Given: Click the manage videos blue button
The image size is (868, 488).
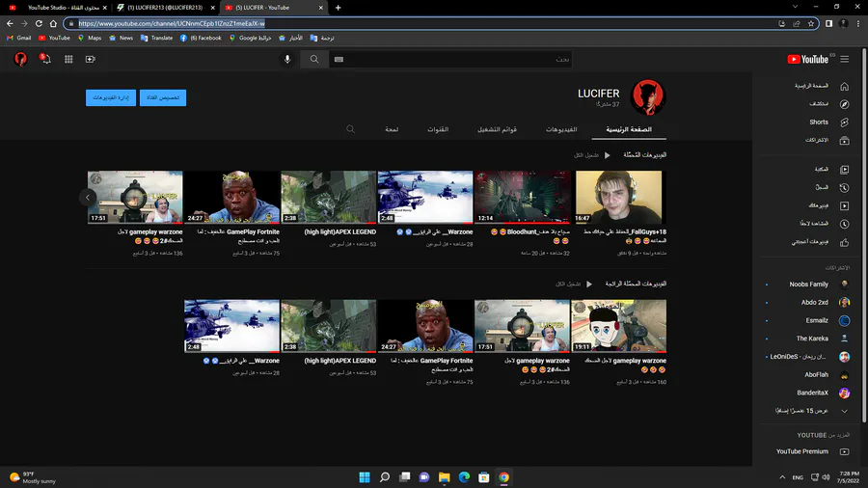Looking at the screenshot, I should (111, 97).
